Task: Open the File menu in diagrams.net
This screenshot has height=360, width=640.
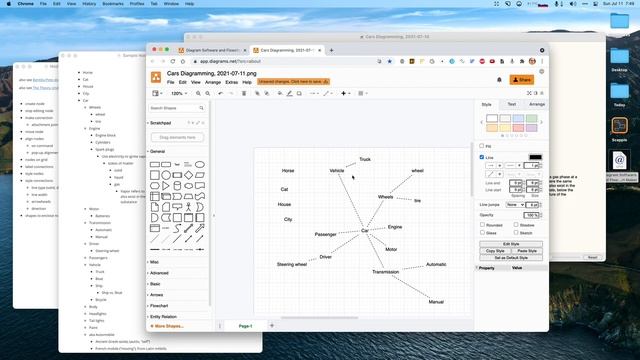Action: tap(171, 82)
